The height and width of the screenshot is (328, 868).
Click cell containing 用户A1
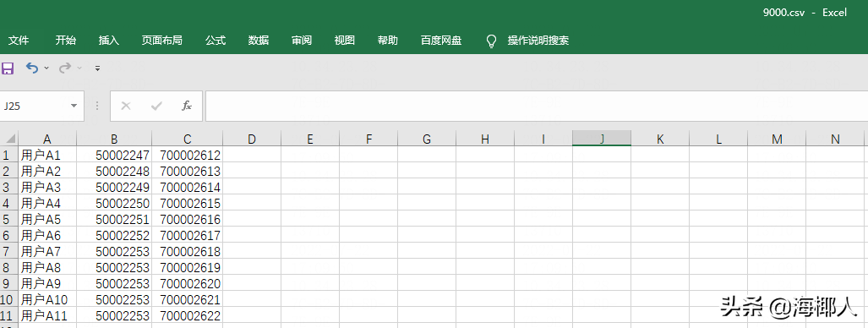click(x=47, y=156)
